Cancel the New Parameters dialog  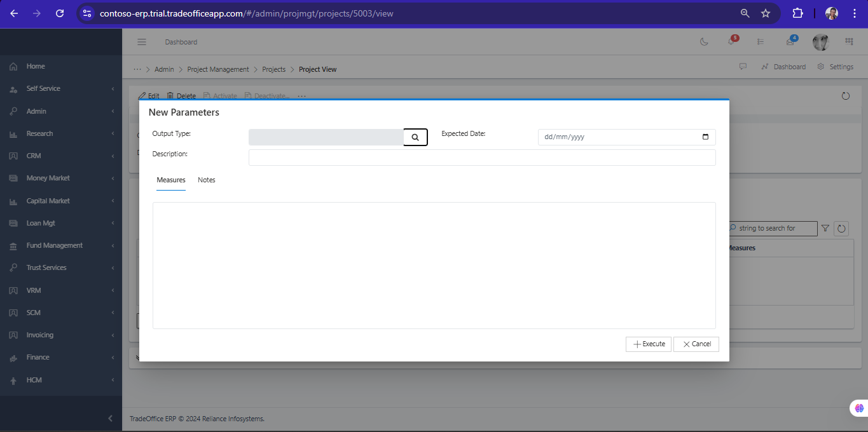(696, 344)
